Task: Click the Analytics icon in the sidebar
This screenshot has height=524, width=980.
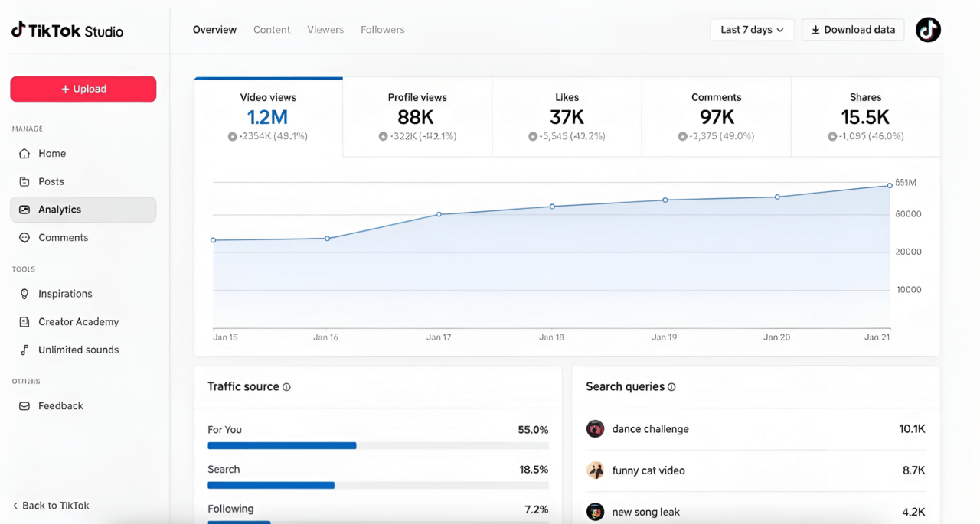Action: (24, 209)
